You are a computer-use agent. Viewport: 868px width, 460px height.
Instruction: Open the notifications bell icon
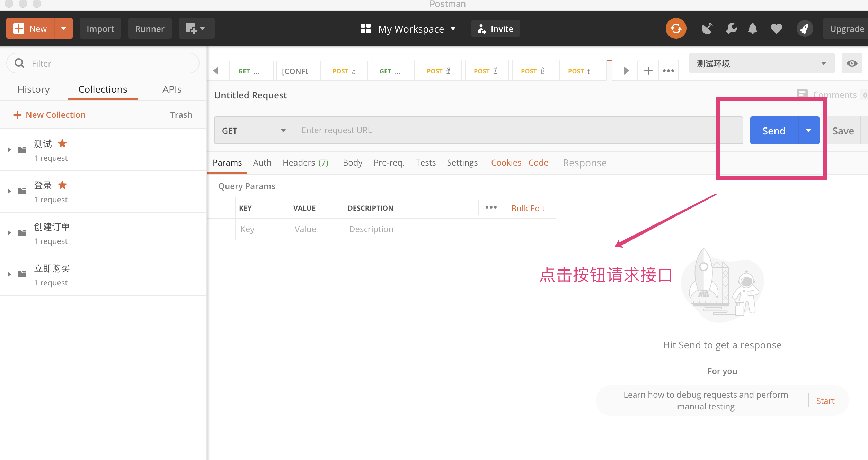coord(752,28)
